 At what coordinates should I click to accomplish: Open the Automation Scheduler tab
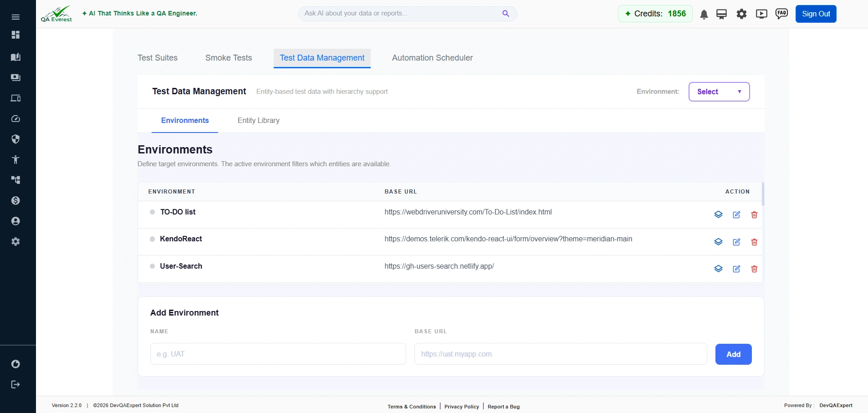click(x=432, y=58)
